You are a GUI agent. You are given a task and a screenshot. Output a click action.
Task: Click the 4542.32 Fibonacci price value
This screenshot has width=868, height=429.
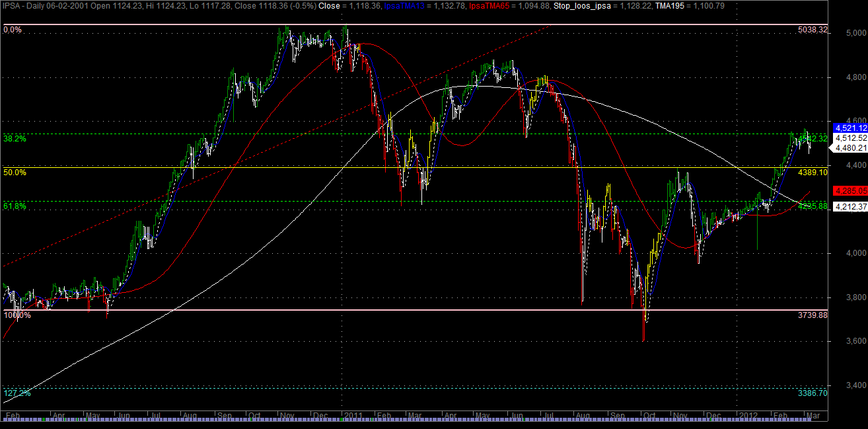[813, 138]
